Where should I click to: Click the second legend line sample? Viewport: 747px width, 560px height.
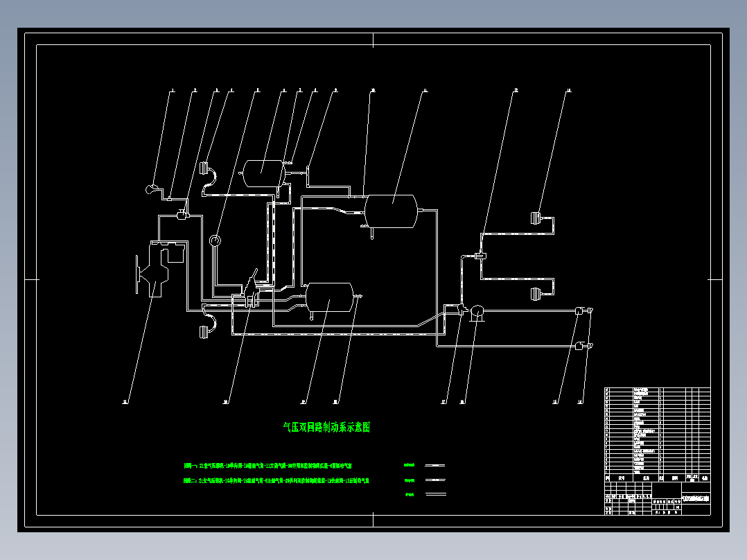[435, 480]
